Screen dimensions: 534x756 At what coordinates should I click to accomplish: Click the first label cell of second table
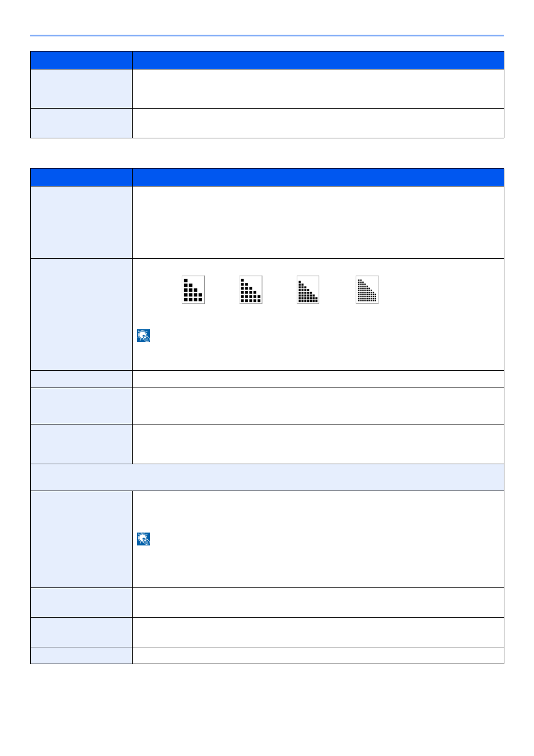click(x=81, y=222)
